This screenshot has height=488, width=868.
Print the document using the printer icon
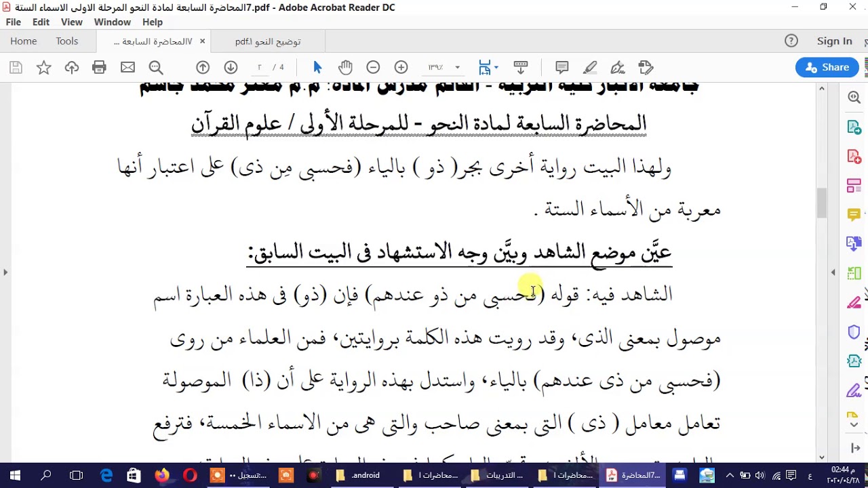pyautogui.click(x=99, y=67)
